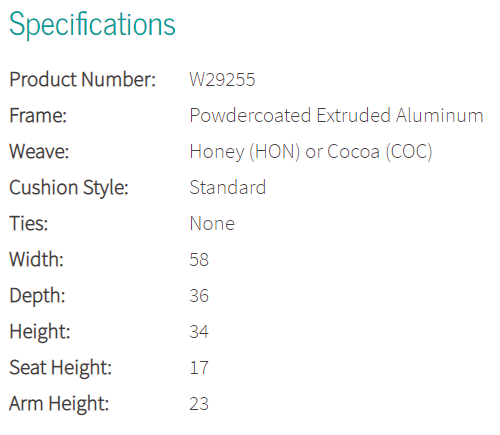The image size is (500, 435).
Task: Click the Ties label
Action: pyautogui.click(x=29, y=223)
